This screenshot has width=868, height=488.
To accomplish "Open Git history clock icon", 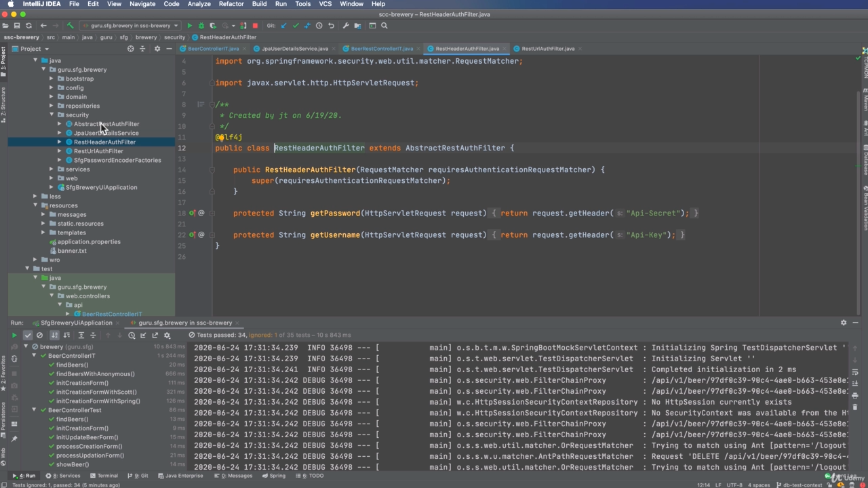I will click(319, 26).
